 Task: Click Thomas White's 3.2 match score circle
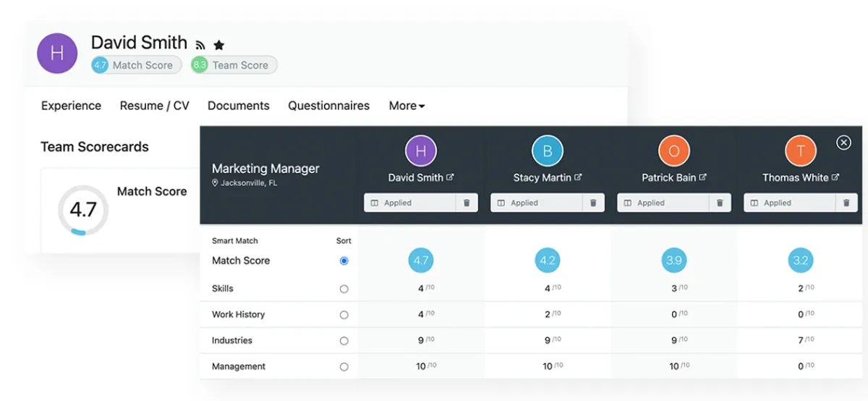(801, 261)
